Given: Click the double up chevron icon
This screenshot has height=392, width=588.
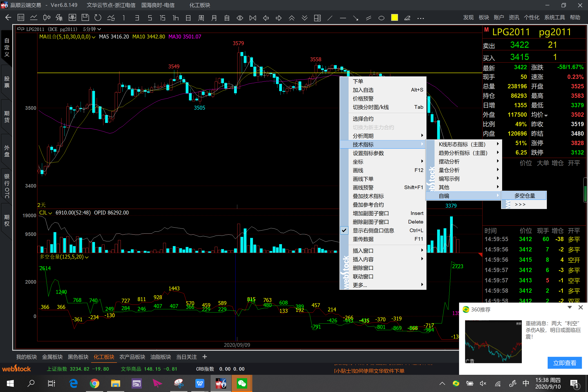Looking at the screenshot, I should click(292, 18).
